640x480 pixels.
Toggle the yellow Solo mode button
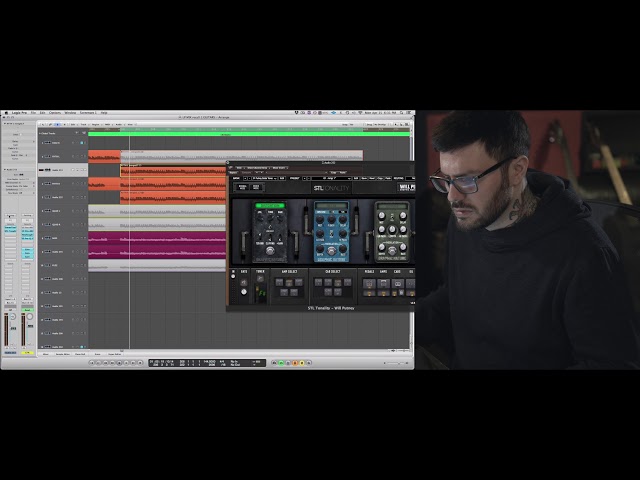(302, 362)
